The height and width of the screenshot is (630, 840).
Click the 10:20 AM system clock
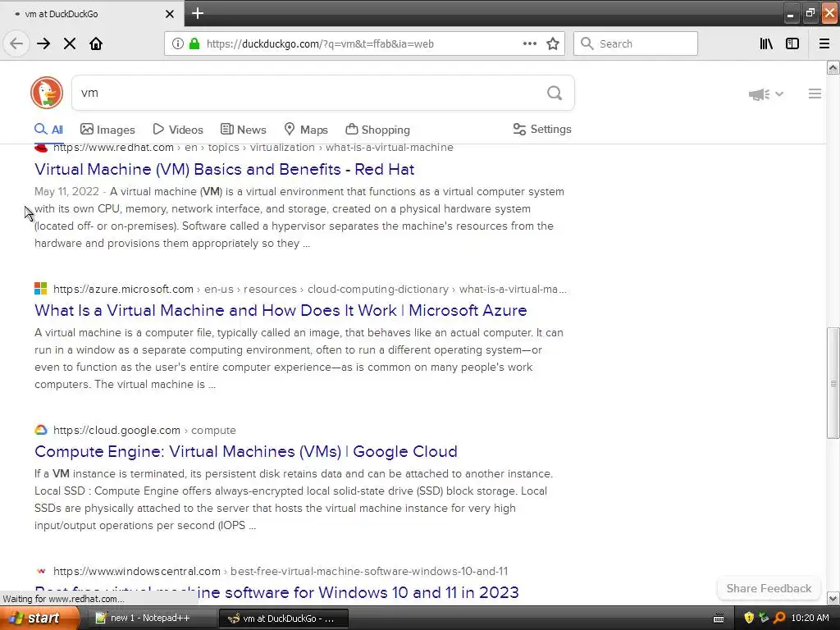tap(810, 619)
